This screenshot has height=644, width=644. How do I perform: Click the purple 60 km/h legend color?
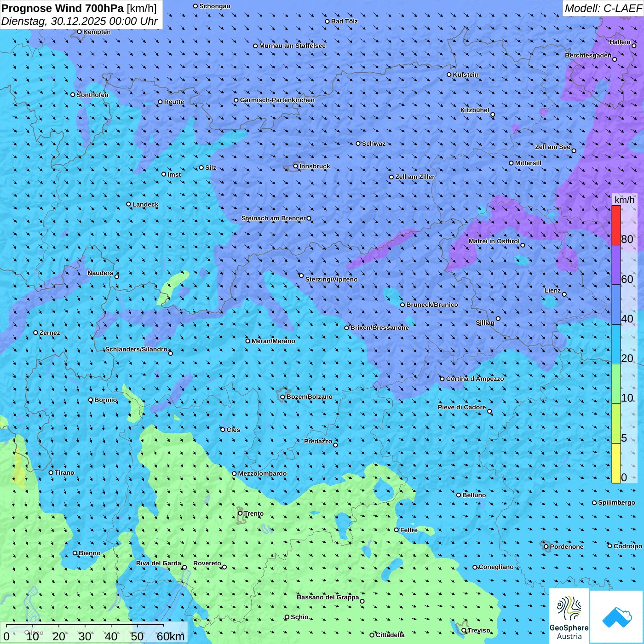pos(616,265)
